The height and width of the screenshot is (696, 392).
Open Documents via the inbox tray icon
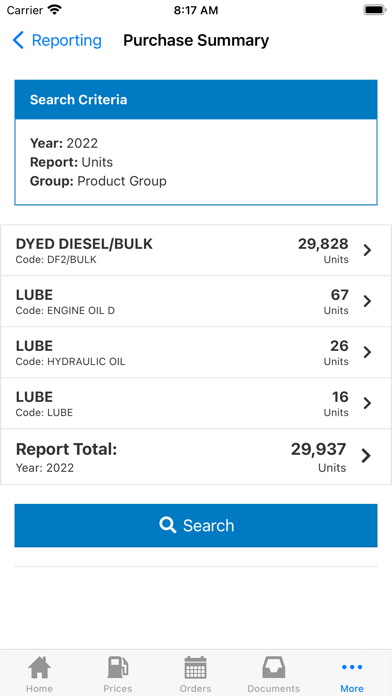coord(273,667)
